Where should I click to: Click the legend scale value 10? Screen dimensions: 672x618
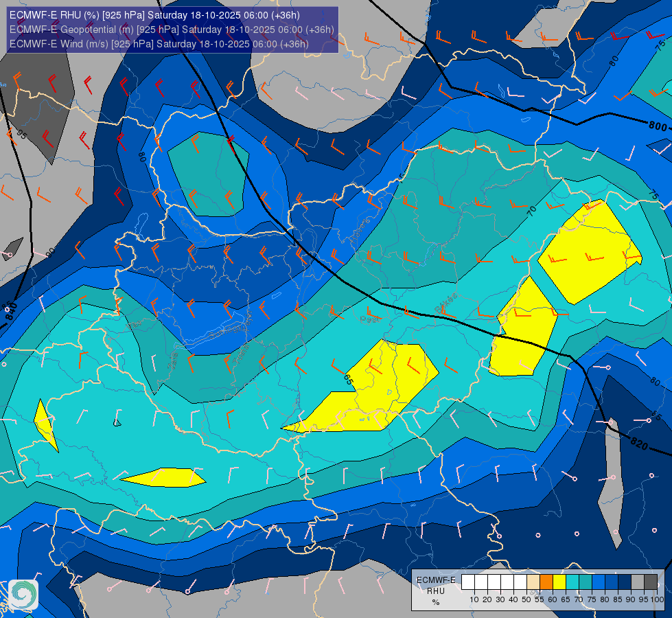click(x=474, y=599)
